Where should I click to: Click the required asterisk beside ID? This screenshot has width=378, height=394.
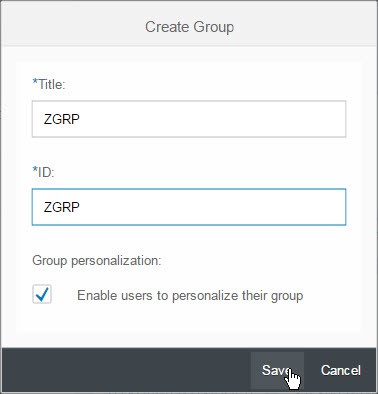[35, 169]
